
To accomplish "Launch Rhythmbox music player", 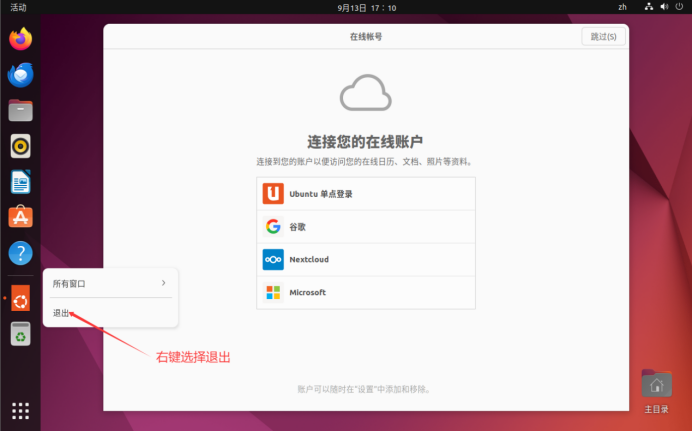I will point(20,146).
